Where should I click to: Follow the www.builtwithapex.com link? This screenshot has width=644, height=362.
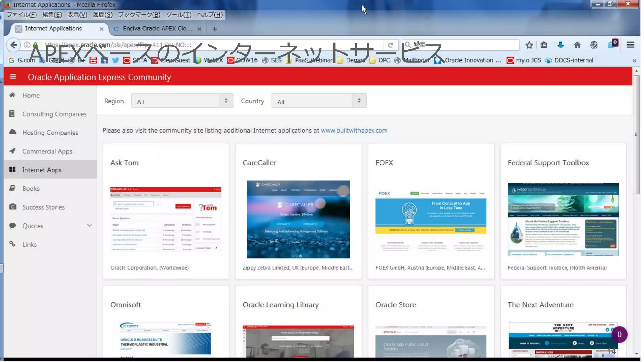pos(354,130)
